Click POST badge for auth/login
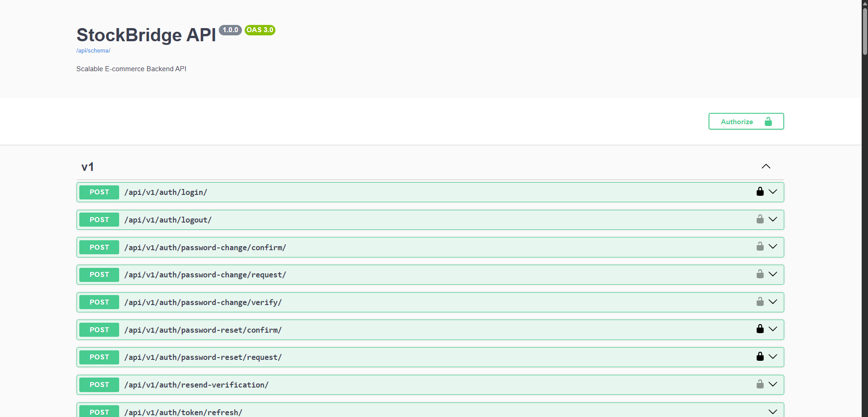 coord(99,192)
